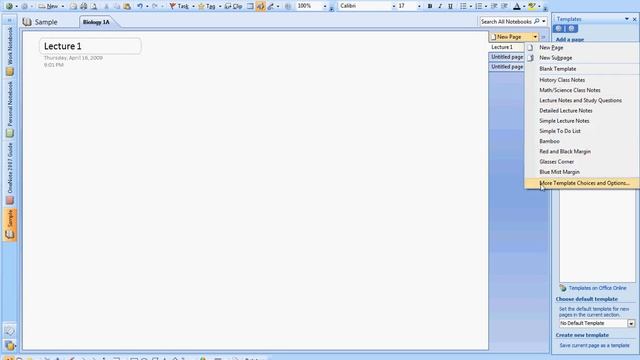Choose Blank Template menu item

(582, 69)
